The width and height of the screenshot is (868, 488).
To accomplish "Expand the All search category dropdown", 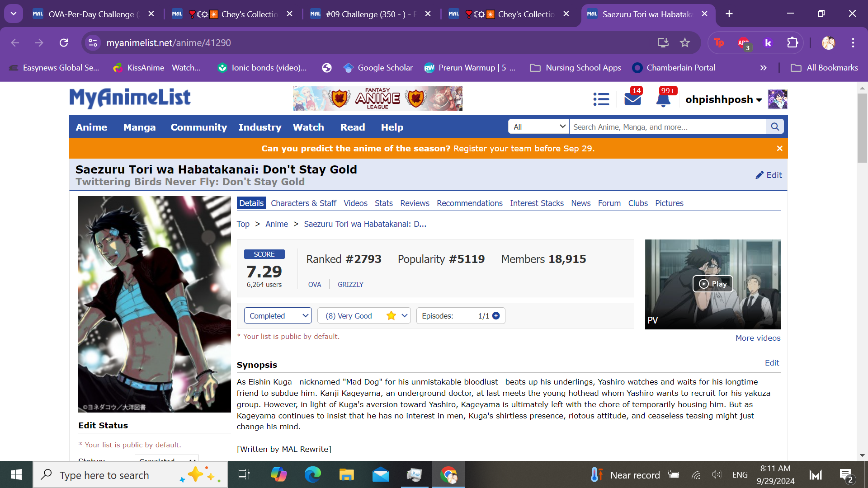I will pos(538,127).
